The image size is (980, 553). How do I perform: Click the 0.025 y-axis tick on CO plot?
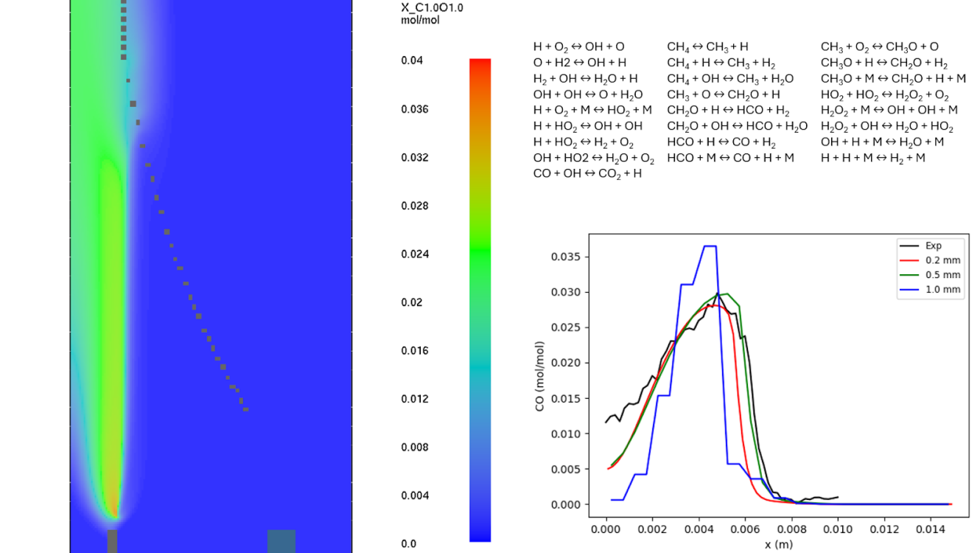(566, 327)
